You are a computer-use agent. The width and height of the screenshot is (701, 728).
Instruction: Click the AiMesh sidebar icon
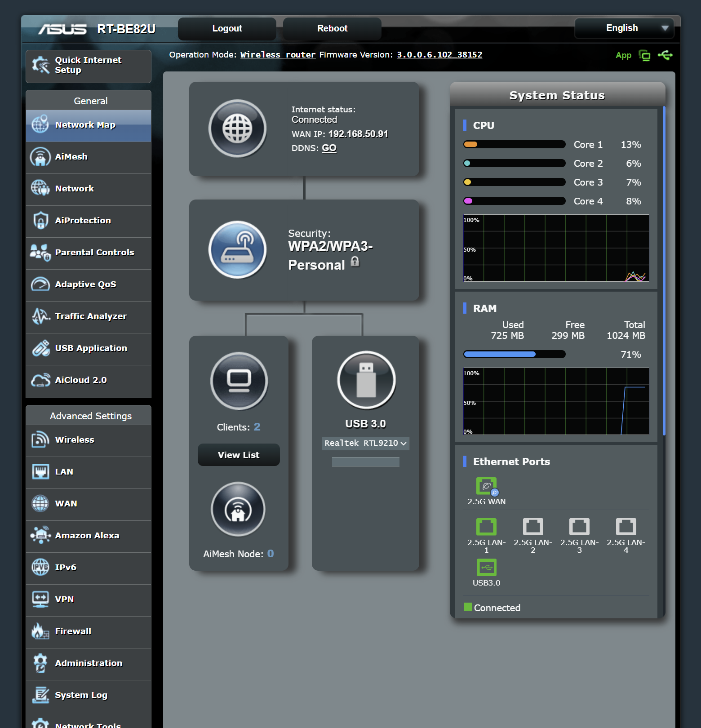coord(40,157)
